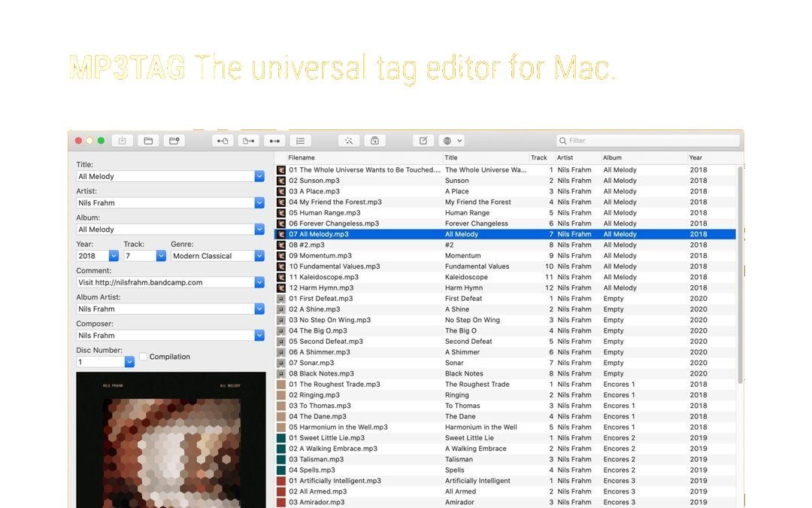Click cover icon of 01 Artificially Intelligent.mp3
Image resolution: width=812 pixels, height=508 pixels.
click(x=281, y=480)
